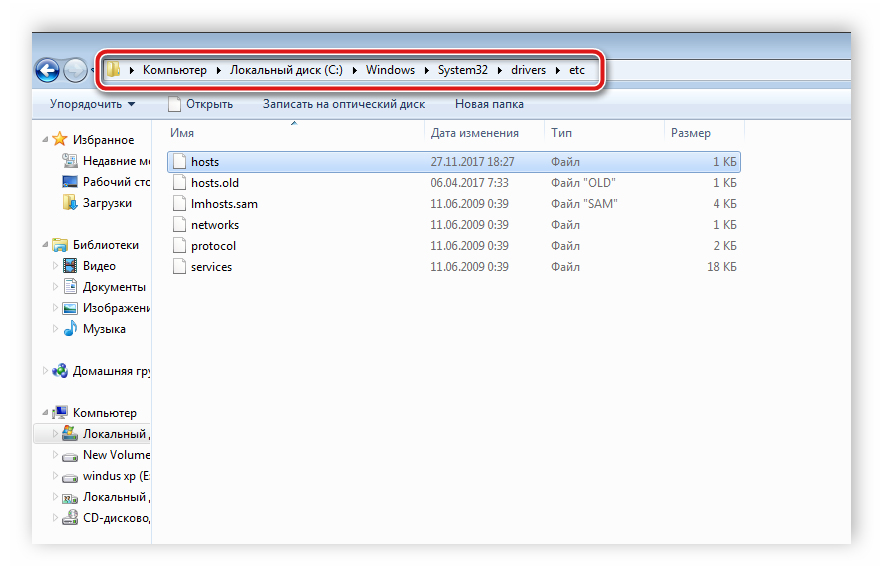Click Записать на оптический диск
Viewport: 883px width, 576px height.
click(343, 104)
